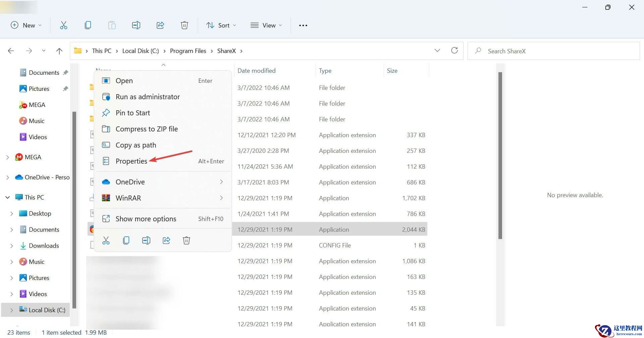644x338 pixels.
Task: Click the New button
Action: coord(26,25)
